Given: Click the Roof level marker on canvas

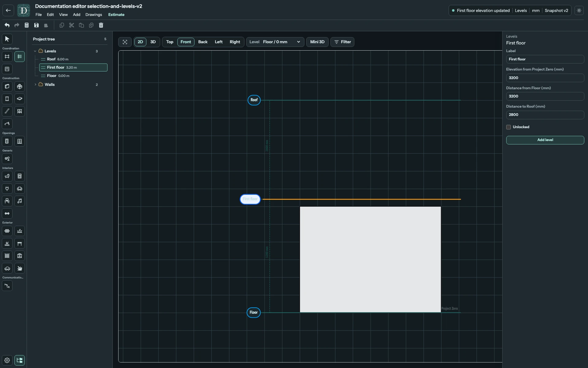Looking at the screenshot, I should pyautogui.click(x=254, y=100).
